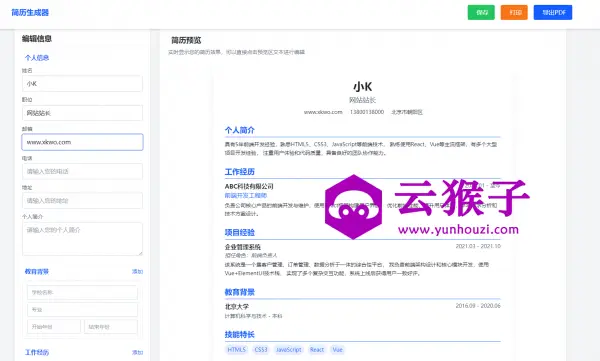Screen dimensions: 600x361
Task: Click the 个人简介 summary paragraph in preview
Action: [x=362, y=149]
